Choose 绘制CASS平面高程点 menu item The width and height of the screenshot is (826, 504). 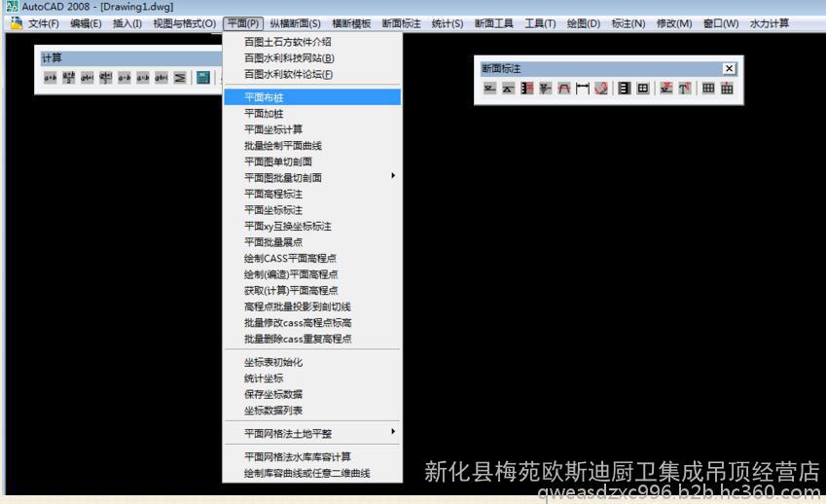(290, 258)
